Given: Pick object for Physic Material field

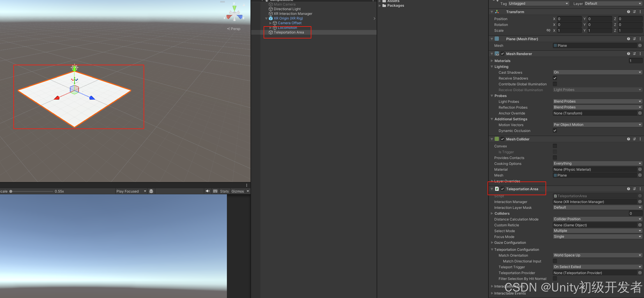Looking at the screenshot, I should pos(640,169).
